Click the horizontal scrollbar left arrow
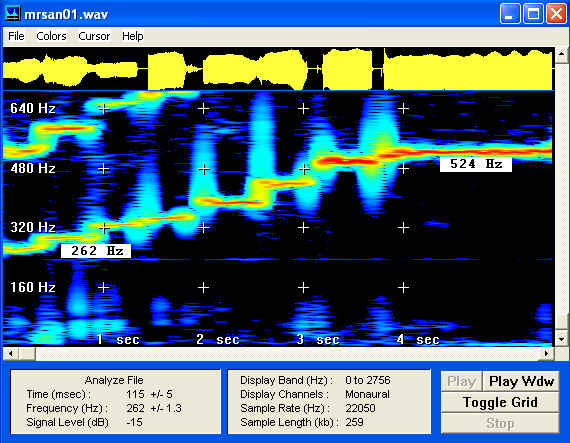 pos(11,353)
